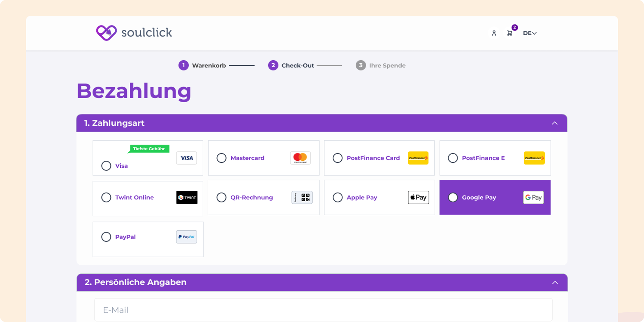644x322 pixels.
Task: Click the PayPal label
Action: [125, 237]
